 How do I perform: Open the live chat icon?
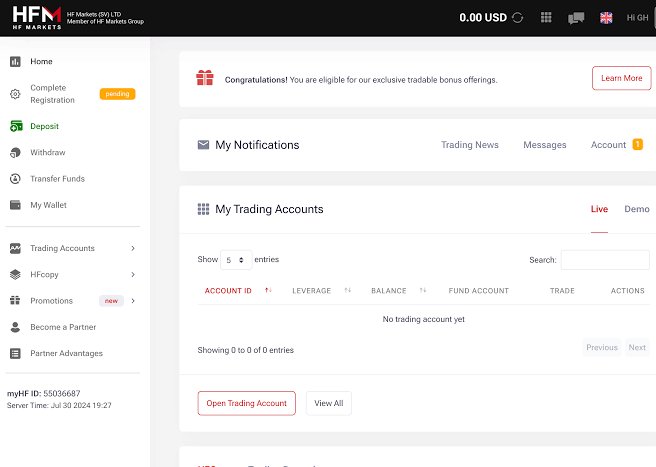click(x=576, y=17)
